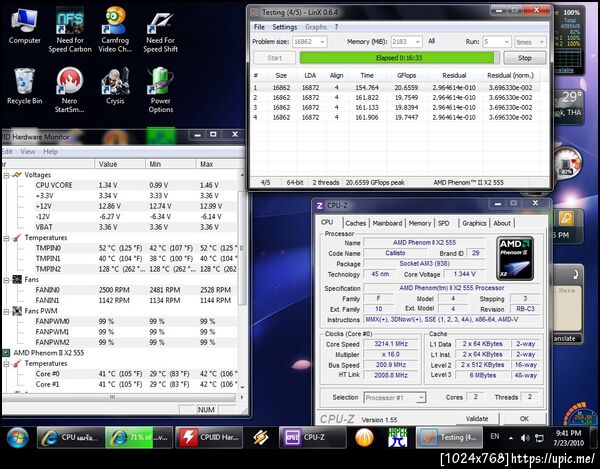The width and height of the screenshot is (600, 469).
Task: Open Nero StartSmart desktop icon
Action: 69,90
